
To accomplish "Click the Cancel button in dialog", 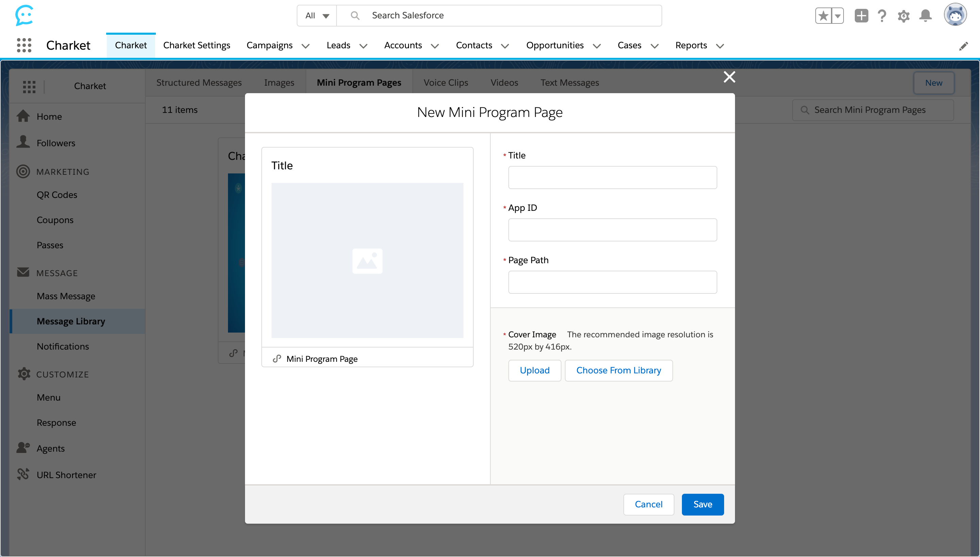I will point(649,504).
